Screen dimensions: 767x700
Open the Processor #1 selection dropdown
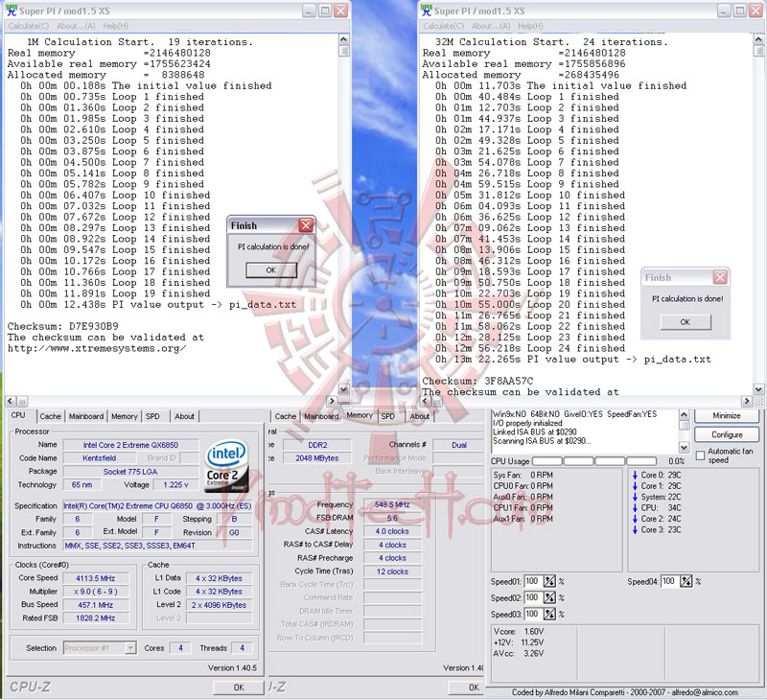coord(130,647)
